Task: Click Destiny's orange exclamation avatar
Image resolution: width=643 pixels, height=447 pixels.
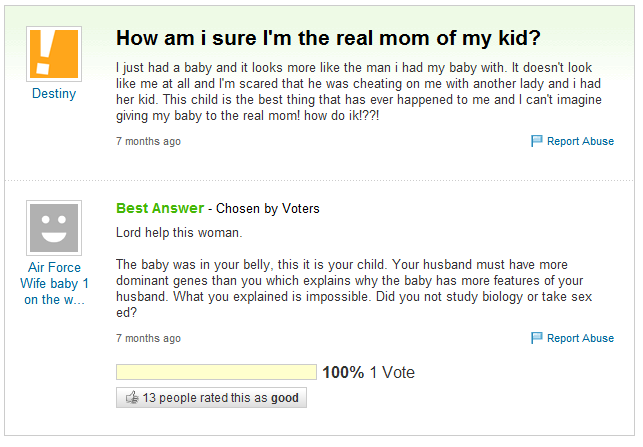Action: coord(53,54)
